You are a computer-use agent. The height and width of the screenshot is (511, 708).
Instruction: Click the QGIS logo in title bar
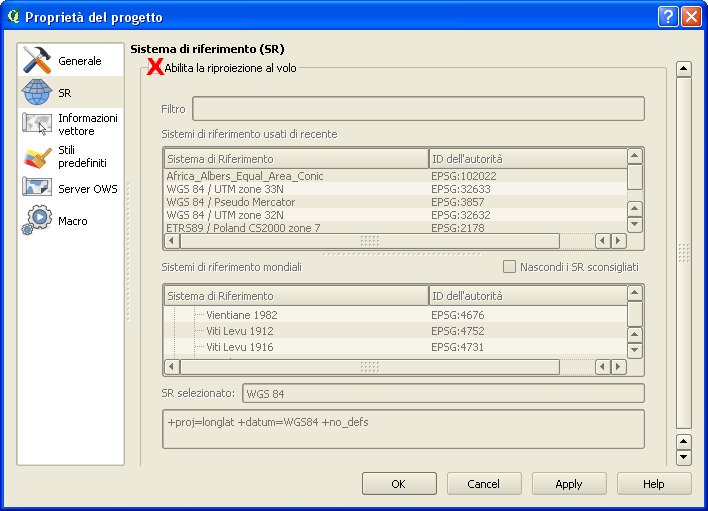pyautogui.click(x=12, y=17)
